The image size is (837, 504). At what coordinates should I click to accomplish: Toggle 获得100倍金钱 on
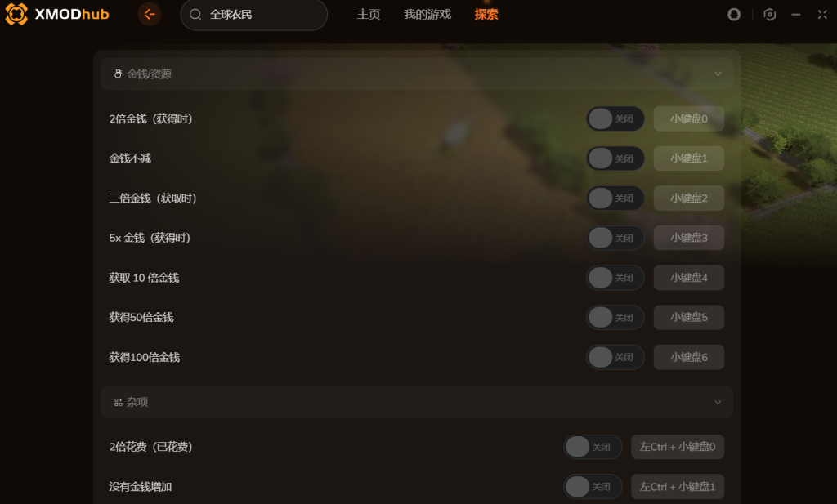pyautogui.click(x=615, y=357)
